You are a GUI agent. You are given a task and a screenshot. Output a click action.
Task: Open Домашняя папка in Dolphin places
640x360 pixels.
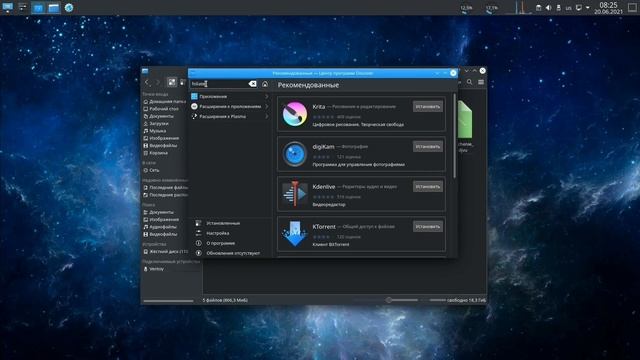[164, 101]
